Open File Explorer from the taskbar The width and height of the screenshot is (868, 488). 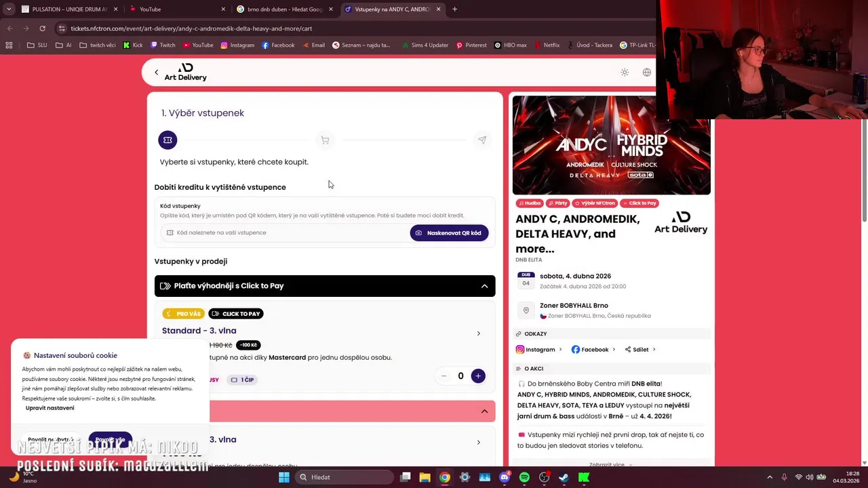tap(425, 477)
